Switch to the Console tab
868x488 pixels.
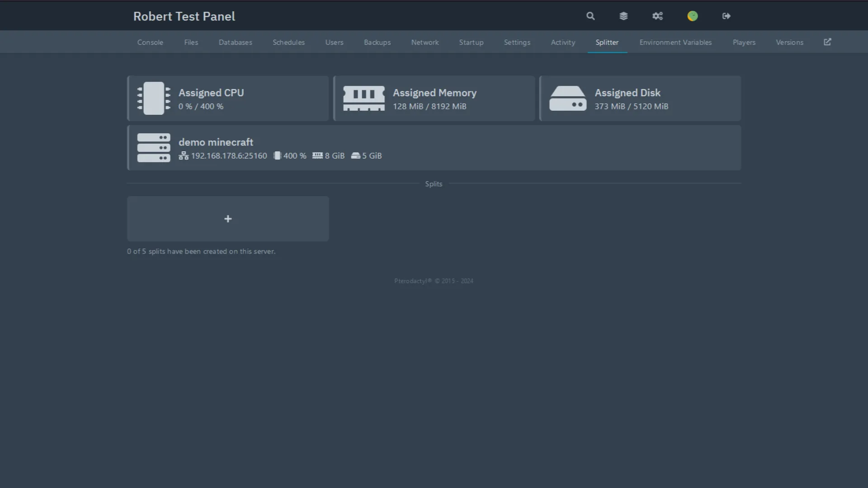(150, 42)
